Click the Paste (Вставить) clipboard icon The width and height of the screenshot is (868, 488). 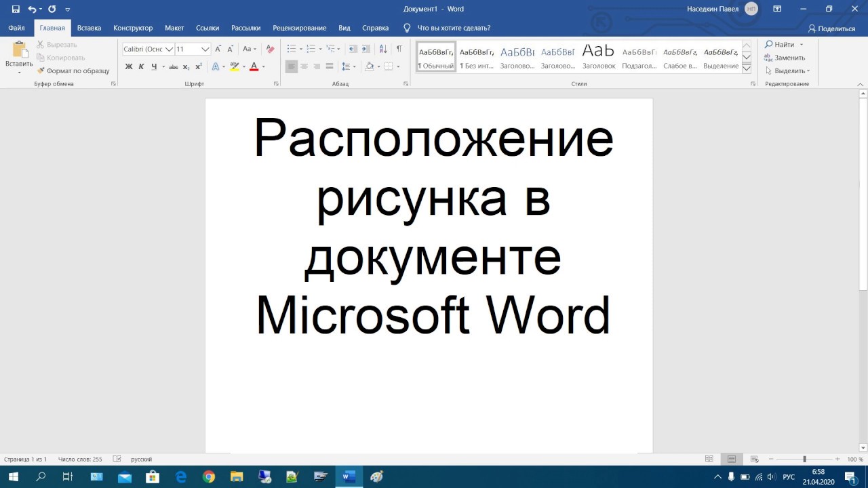click(x=20, y=50)
